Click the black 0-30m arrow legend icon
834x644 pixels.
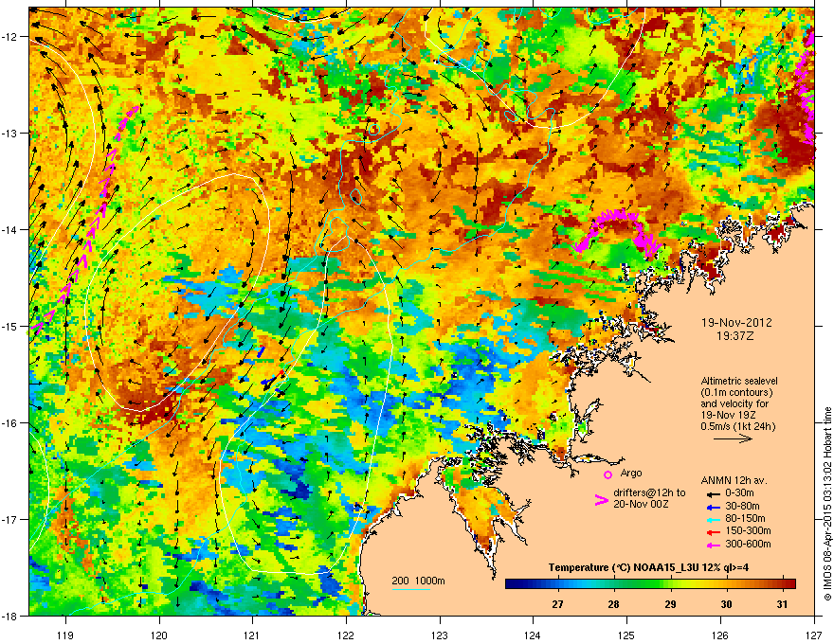click(714, 493)
